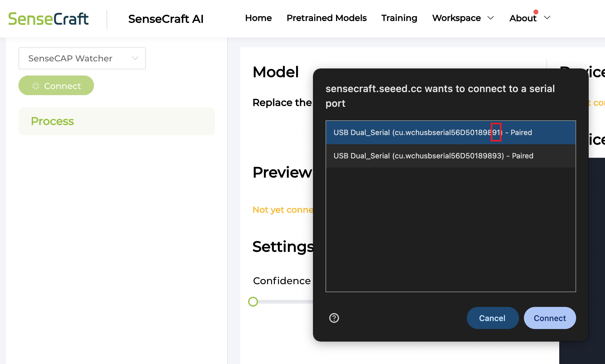Image resolution: width=605 pixels, height=364 pixels.
Task: Confirm with the dialog Connect button
Action: click(550, 318)
